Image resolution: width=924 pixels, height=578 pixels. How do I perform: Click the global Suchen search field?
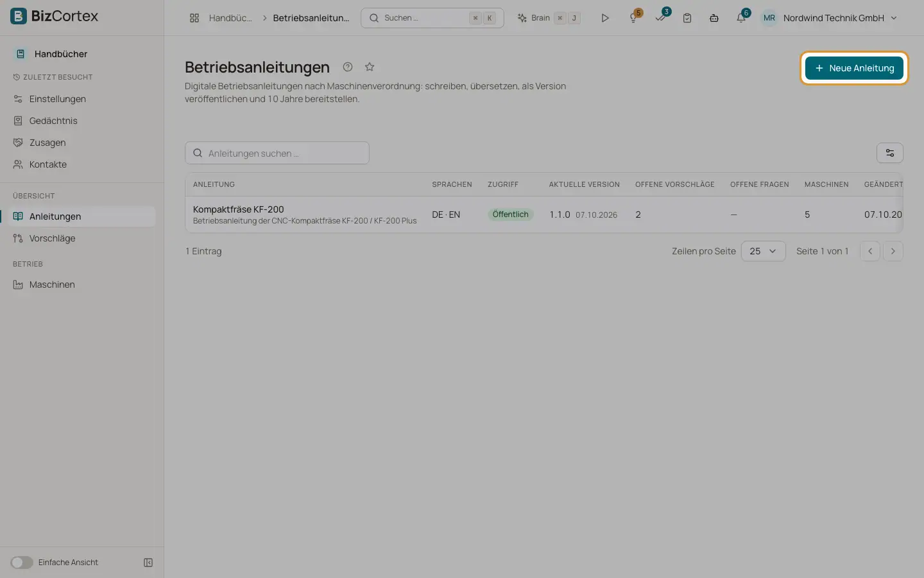[x=432, y=18]
